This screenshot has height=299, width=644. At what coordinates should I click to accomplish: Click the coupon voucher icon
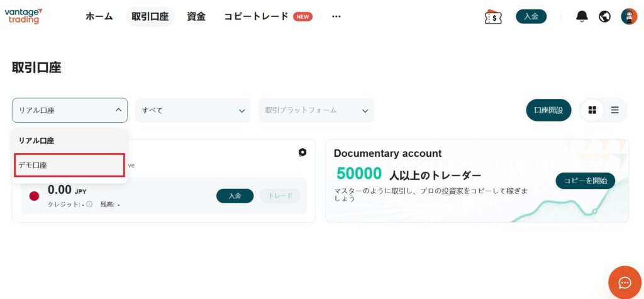[493, 17]
